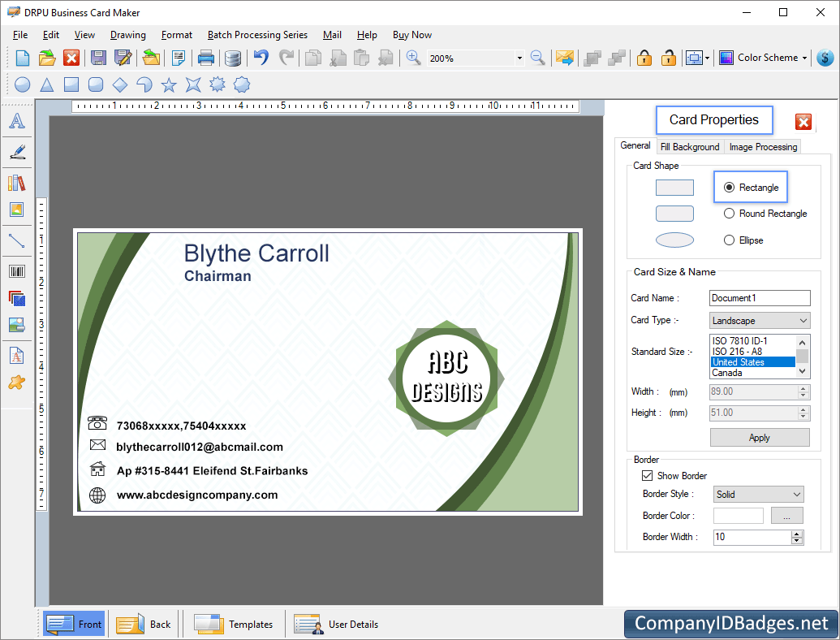Open the Card Type Landscape dropdown
Viewport: 840px width, 640px height.
pyautogui.click(x=760, y=321)
